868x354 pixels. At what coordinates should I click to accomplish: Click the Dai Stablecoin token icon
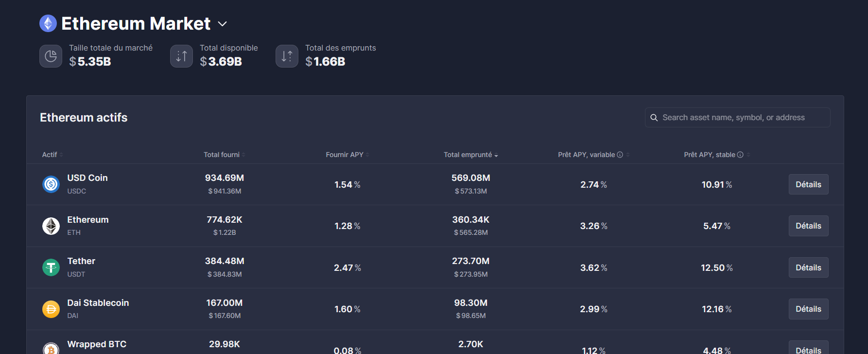tap(51, 309)
